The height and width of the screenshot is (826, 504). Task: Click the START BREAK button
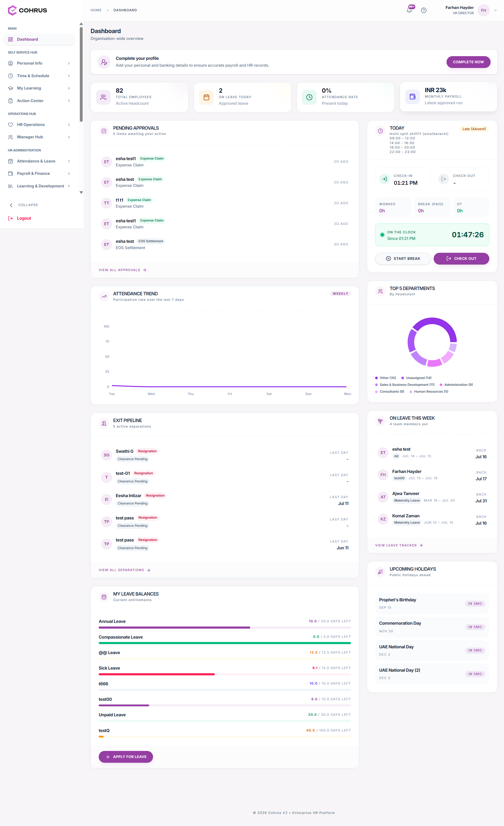coord(403,259)
